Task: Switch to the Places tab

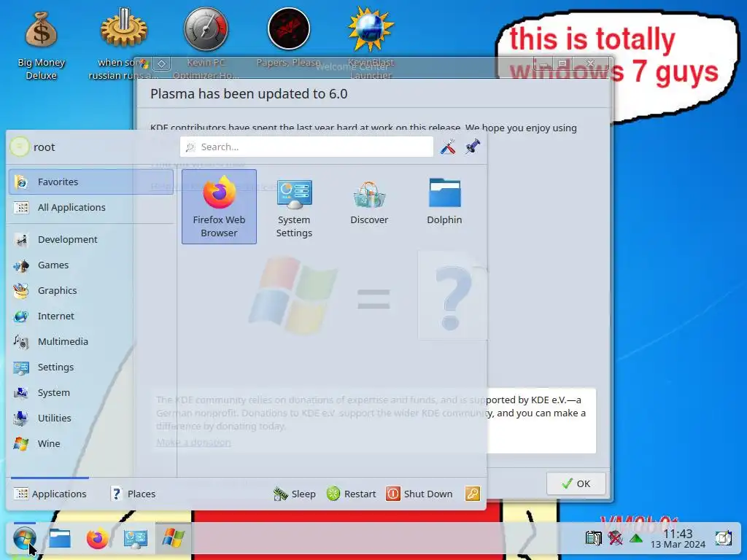Action: pyautogui.click(x=133, y=494)
